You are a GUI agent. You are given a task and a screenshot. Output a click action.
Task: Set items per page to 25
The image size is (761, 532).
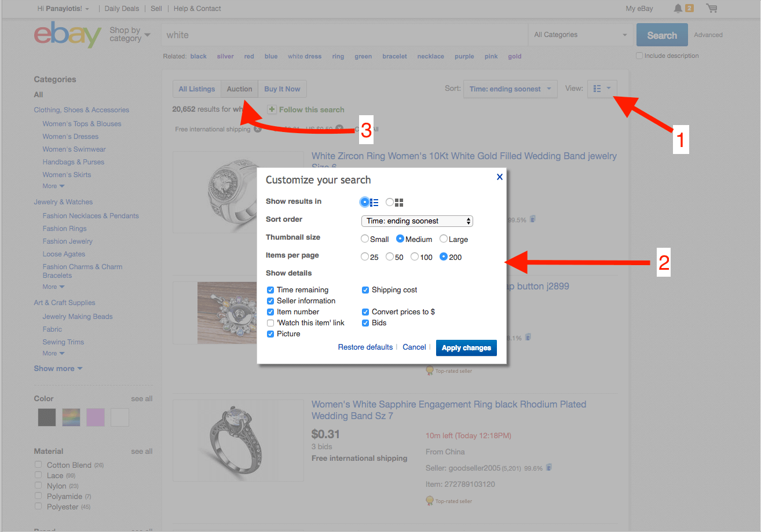364,256
